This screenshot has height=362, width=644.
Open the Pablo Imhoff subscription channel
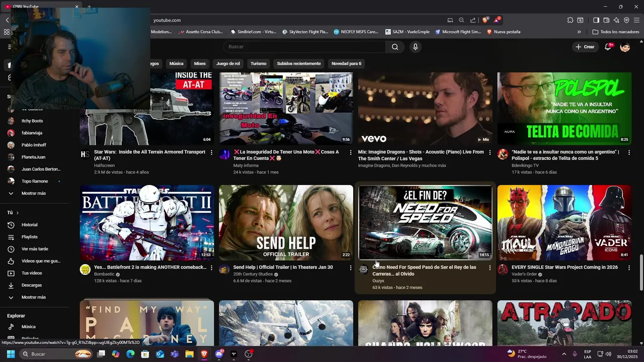click(33, 145)
